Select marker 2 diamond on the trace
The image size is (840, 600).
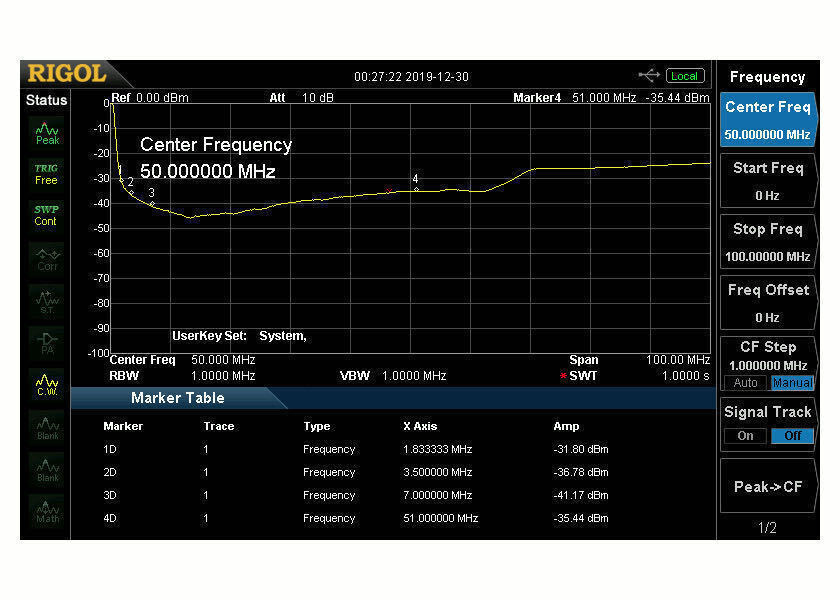(131, 193)
